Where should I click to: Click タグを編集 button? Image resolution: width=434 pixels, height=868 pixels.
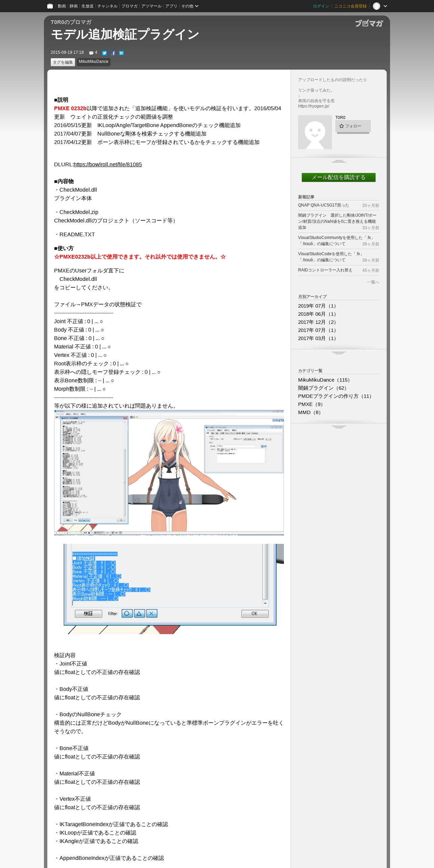point(63,62)
